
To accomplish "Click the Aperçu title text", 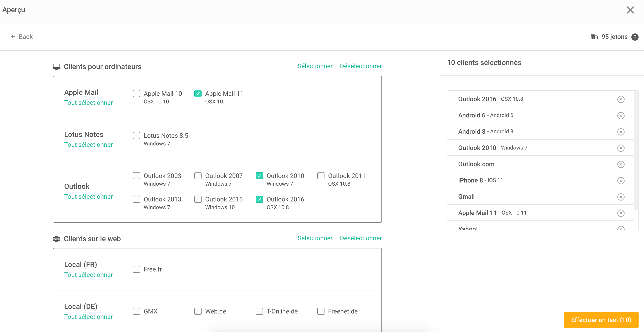I will (14, 10).
